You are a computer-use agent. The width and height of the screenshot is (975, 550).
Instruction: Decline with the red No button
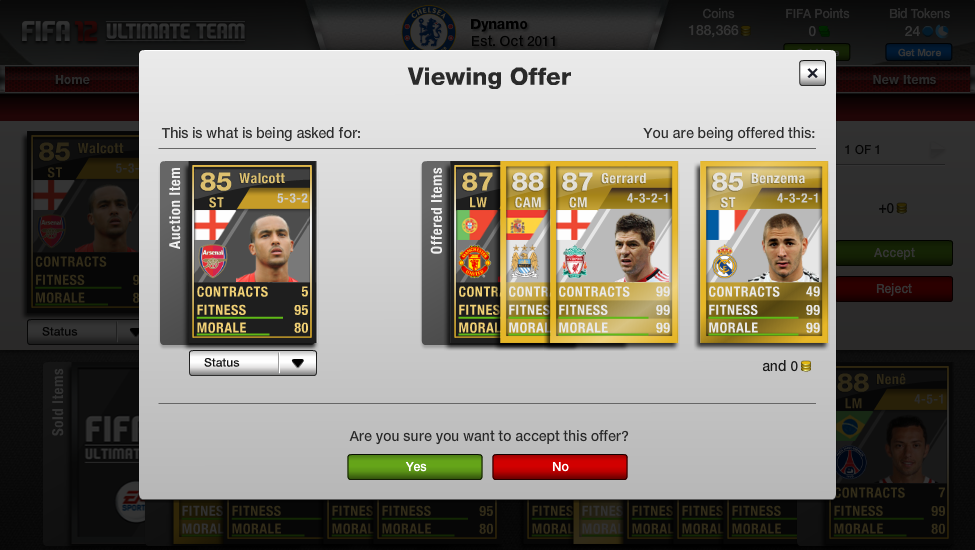pyautogui.click(x=560, y=467)
